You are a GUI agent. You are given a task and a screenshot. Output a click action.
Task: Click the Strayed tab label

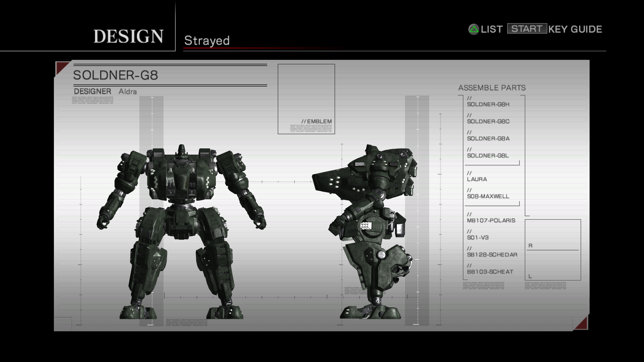pos(207,40)
